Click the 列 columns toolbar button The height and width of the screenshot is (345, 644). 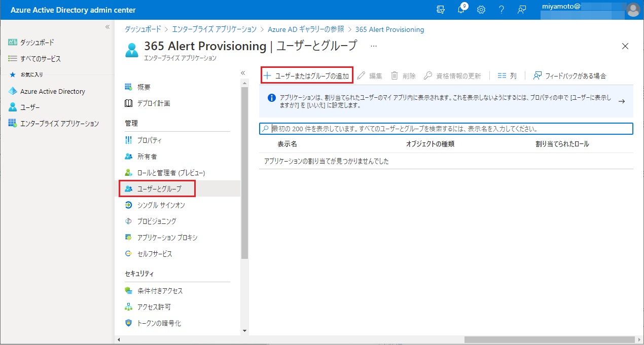(x=507, y=76)
